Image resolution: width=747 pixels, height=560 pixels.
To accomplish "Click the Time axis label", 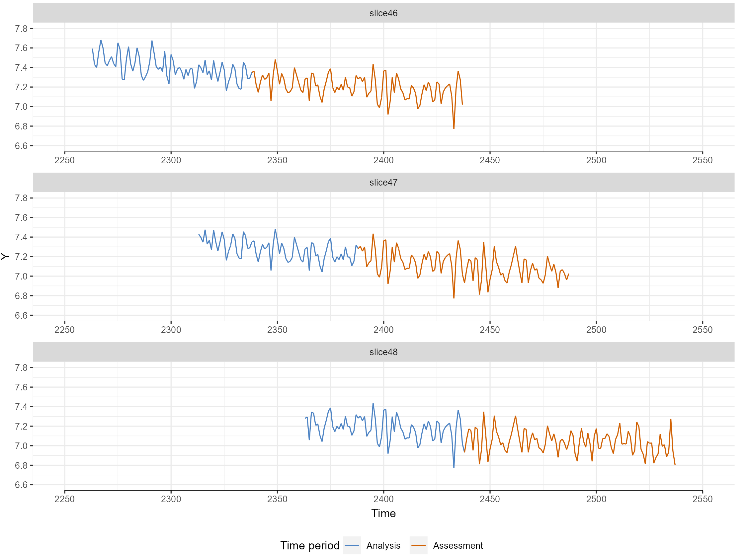I will (383, 514).
